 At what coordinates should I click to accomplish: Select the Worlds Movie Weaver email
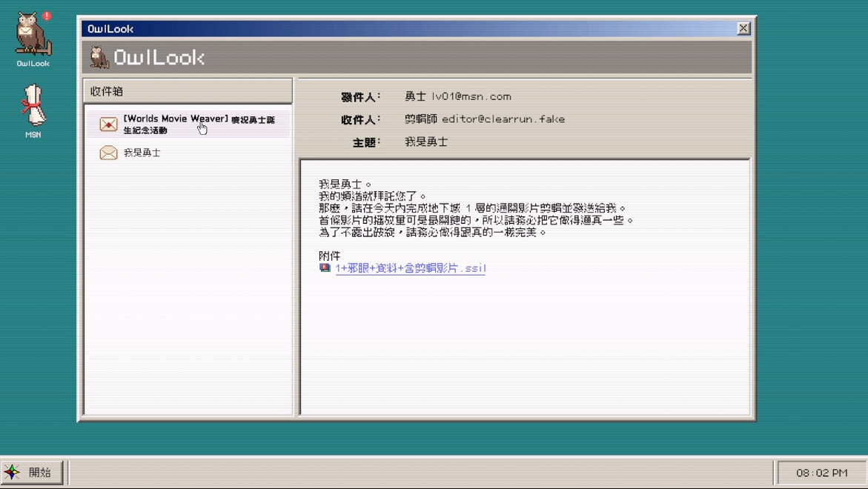[x=198, y=124]
